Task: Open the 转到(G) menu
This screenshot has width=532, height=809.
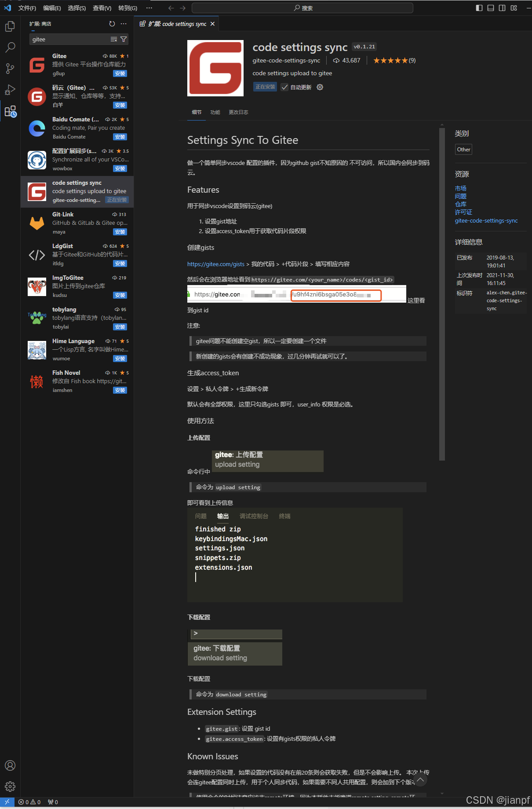Action: point(128,8)
